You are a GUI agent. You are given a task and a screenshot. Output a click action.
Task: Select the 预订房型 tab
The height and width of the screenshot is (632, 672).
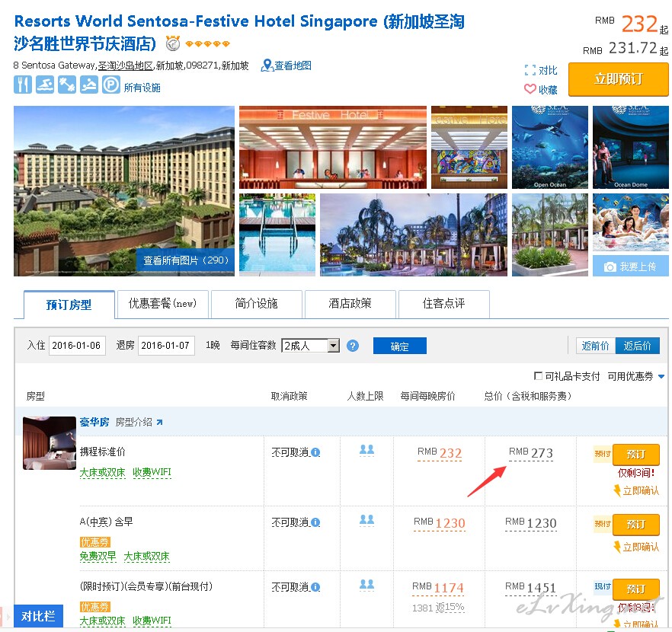pyautogui.click(x=69, y=305)
